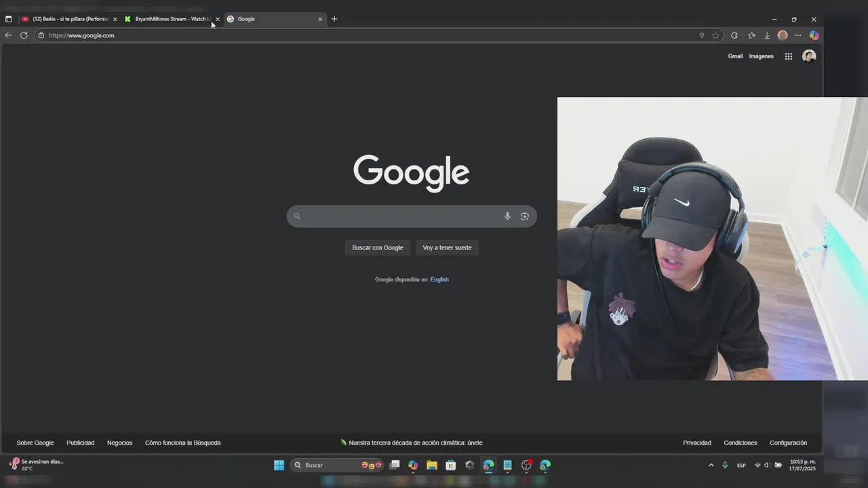868x488 pixels.
Task: Open the Copilot sidebar icon
Action: click(x=814, y=35)
